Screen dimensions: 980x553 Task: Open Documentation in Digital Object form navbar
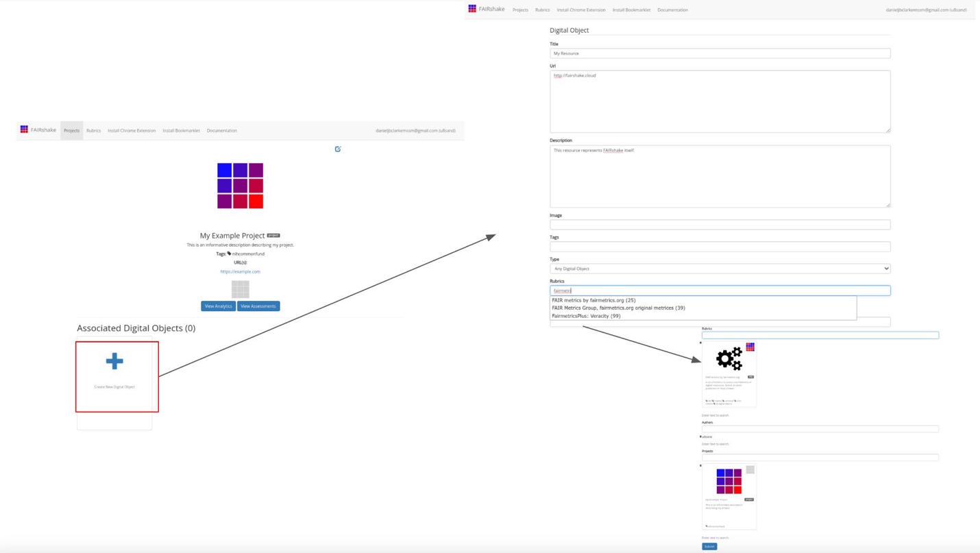[x=672, y=10]
